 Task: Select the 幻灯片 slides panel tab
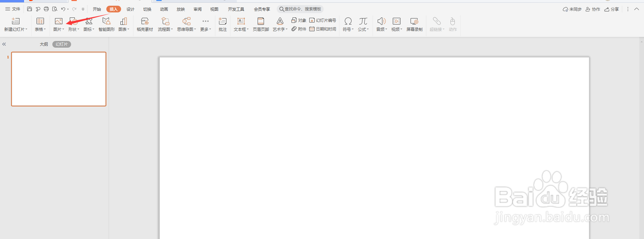point(62,44)
